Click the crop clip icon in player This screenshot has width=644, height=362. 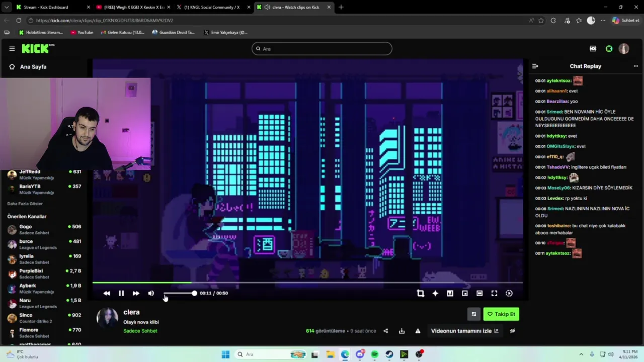click(421, 293)
